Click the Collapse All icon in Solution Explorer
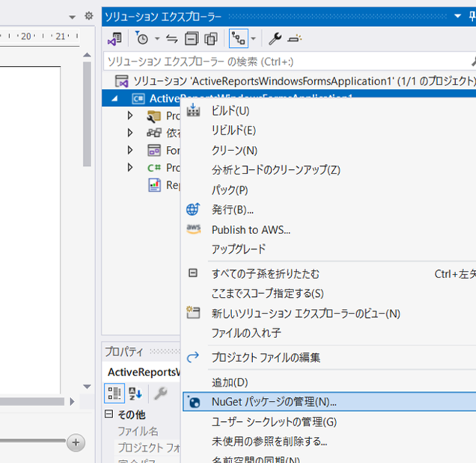Image resolution: width=476 pixels, height=463 pixels. (x=192, y=39)
